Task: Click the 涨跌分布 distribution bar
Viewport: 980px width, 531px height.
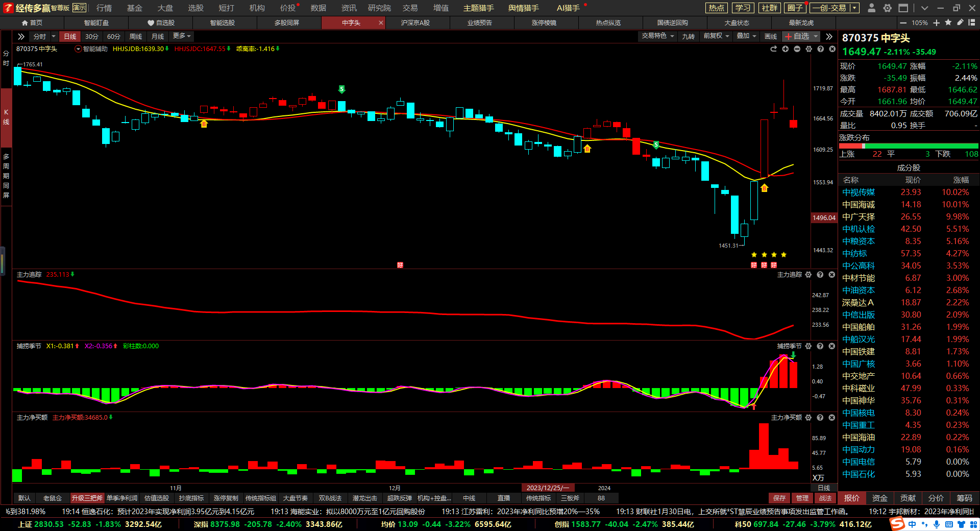Action: (909, 146)
